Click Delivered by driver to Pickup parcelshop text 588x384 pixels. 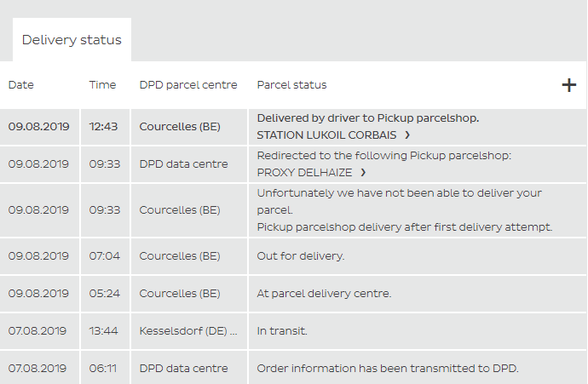[368, 118]
